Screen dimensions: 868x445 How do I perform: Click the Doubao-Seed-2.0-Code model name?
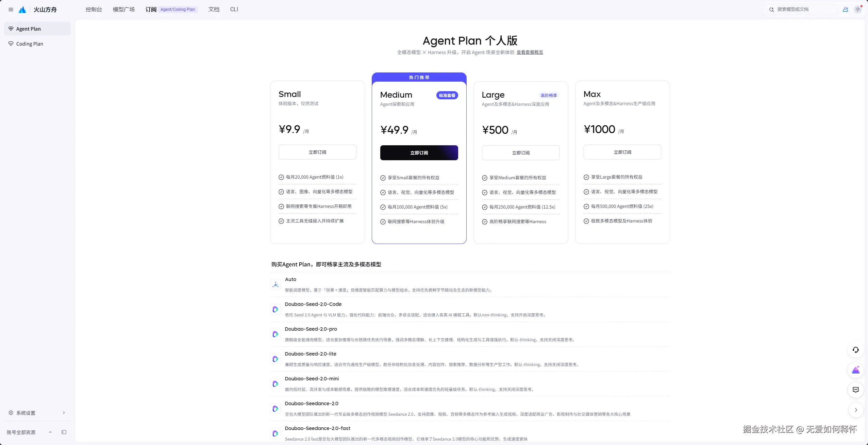click(313, 304)
